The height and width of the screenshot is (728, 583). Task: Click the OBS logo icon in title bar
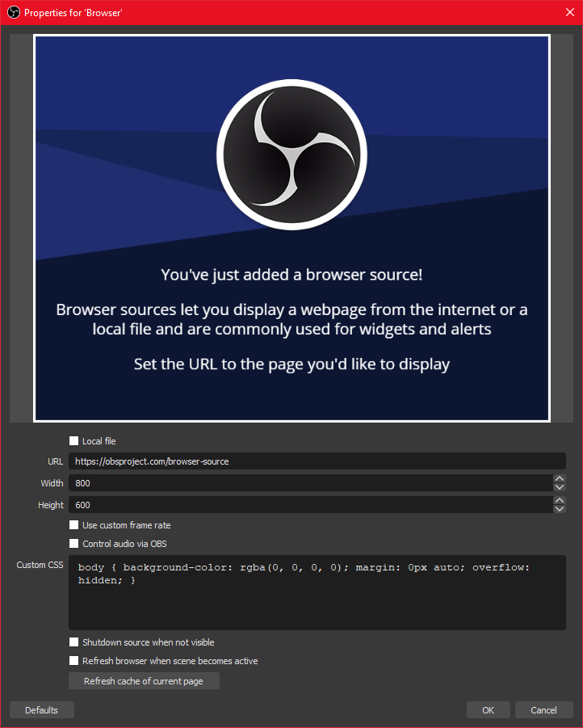(14, 13)
